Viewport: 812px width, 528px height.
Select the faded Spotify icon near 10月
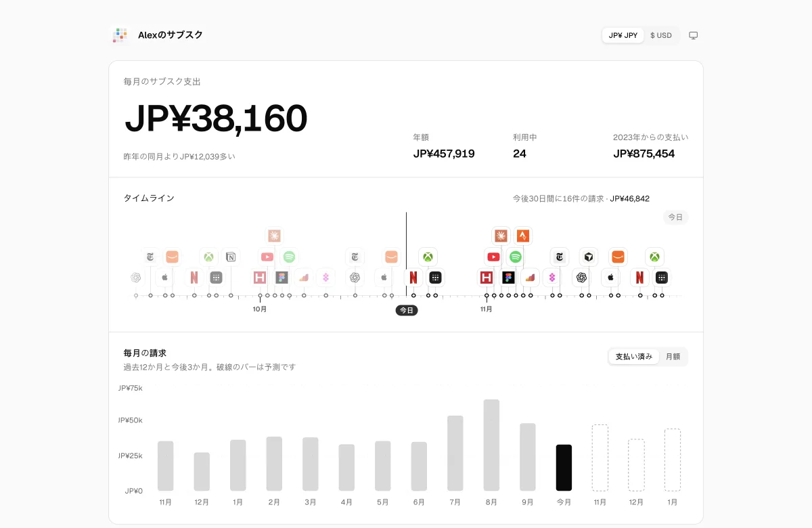click(x=289, y=257)
